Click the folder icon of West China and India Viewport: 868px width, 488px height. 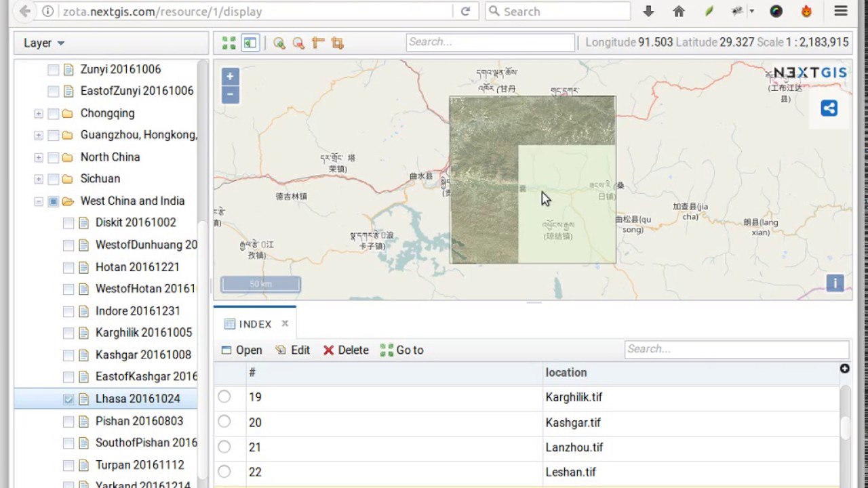click(x=68, y=201)
